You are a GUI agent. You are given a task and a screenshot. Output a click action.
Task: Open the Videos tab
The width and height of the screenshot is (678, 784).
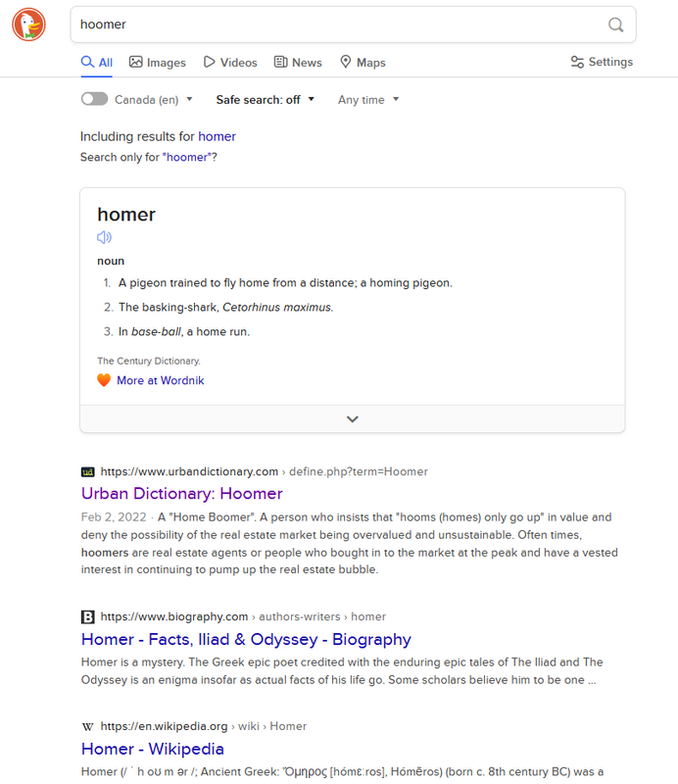click(x=230, y=63)
